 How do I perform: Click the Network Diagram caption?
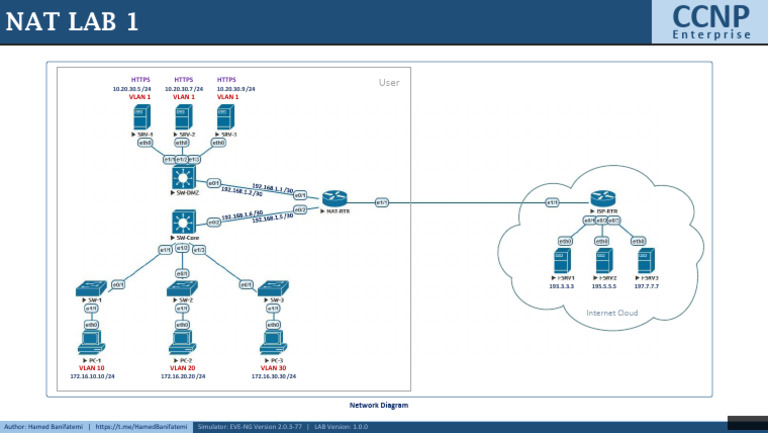[379, 405]
